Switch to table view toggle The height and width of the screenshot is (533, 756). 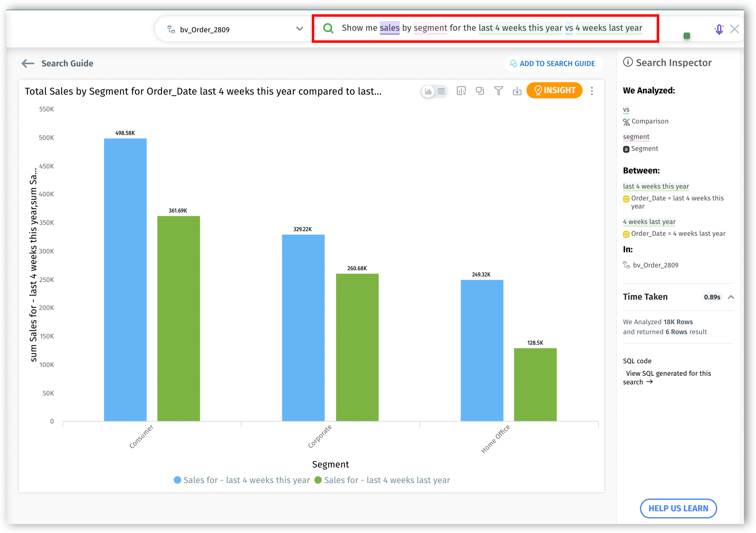441,91
